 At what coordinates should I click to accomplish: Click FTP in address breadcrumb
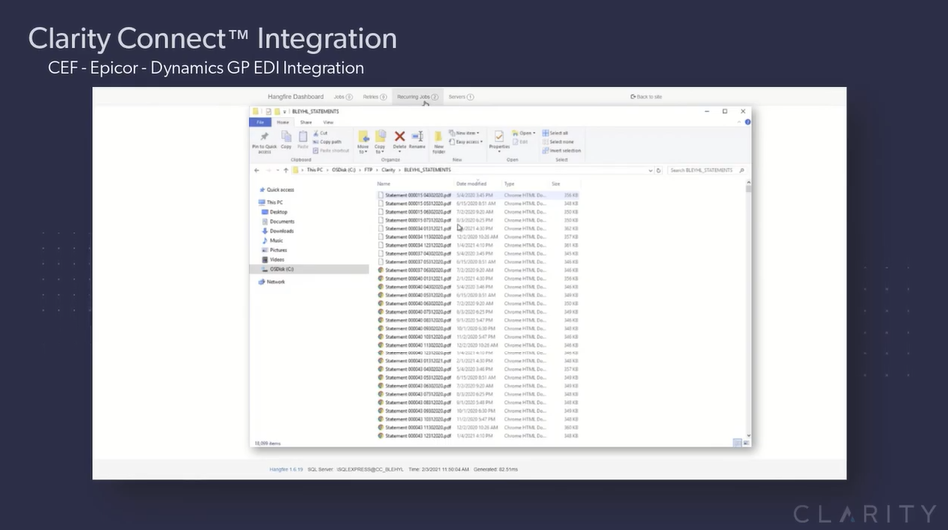click(368, 170)
